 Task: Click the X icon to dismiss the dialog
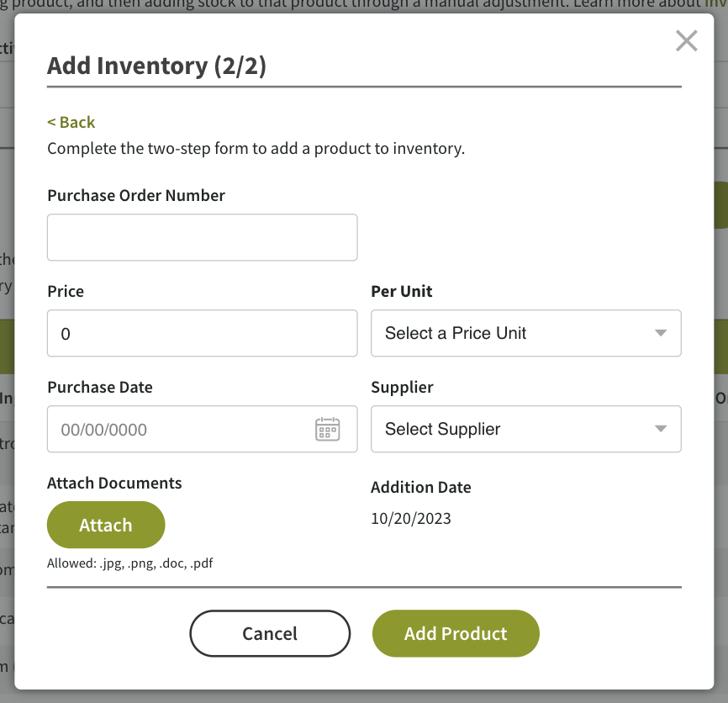[x=687, y=40]
